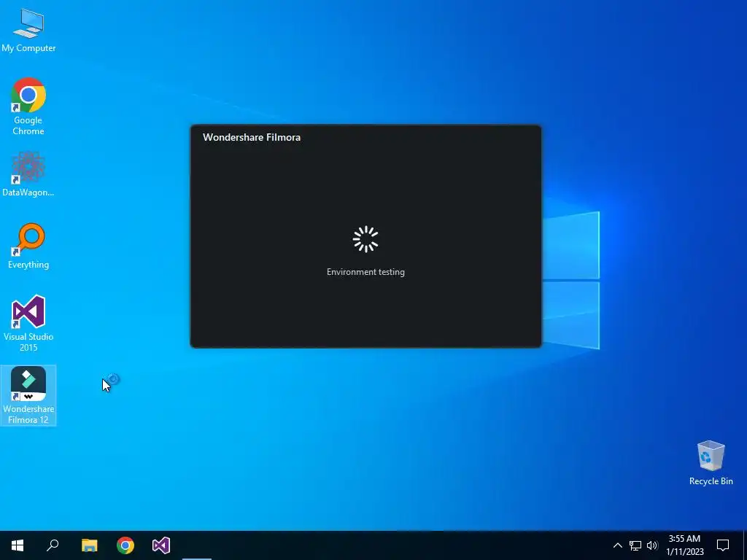Viewport: 747px width, 560px height.
Task: Click the loading spinner in Filmora
Action: pyautogui.click(x=365, y=239)
